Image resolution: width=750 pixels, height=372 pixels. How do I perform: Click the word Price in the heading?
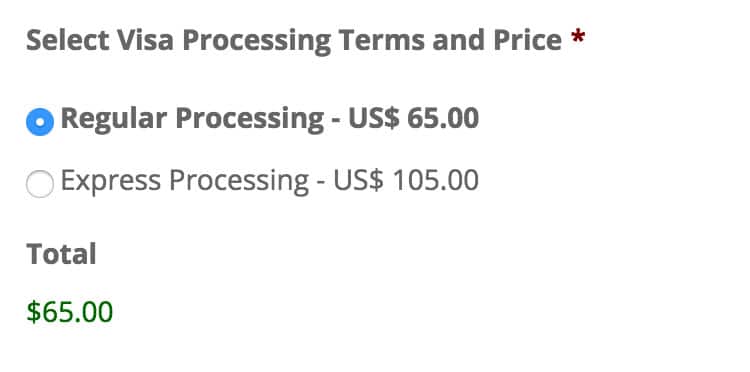tap(528, 40)
